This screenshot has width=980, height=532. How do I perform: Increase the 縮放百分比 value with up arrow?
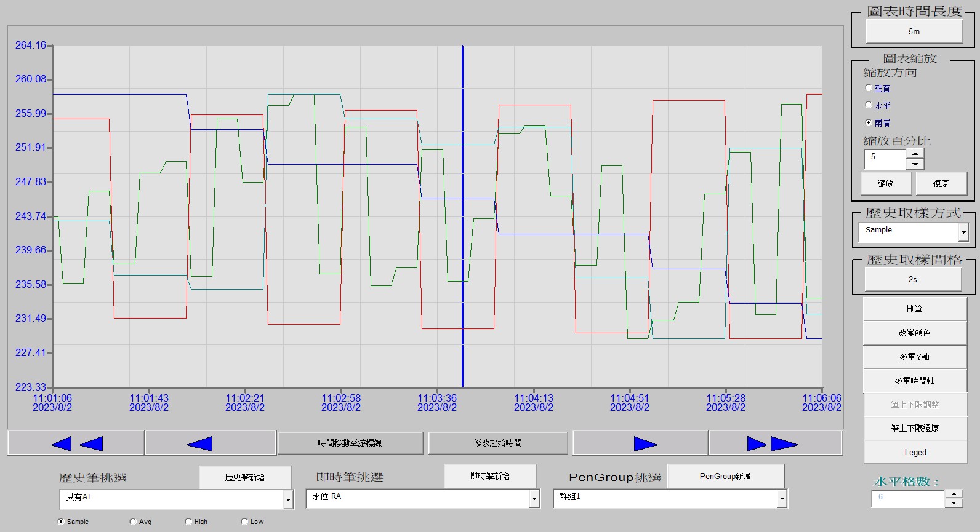(x=915, y=154)
